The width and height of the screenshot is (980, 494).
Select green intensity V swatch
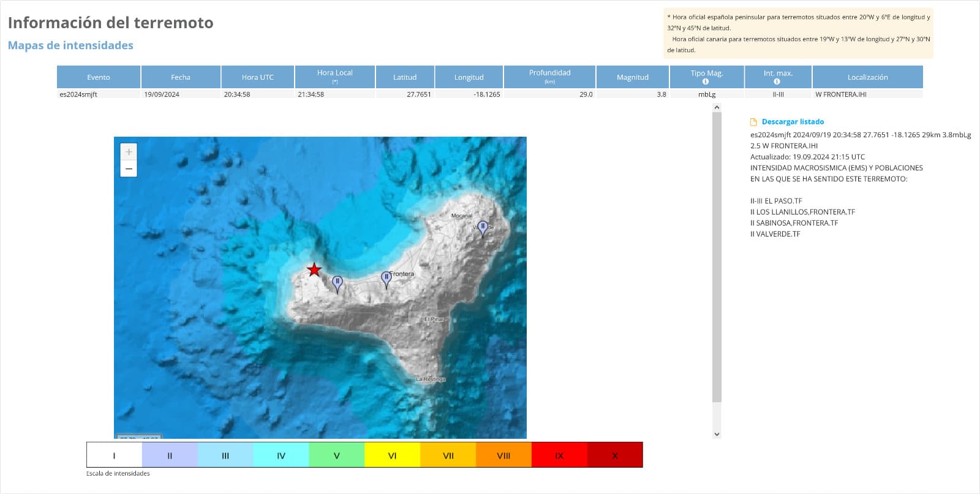click(337, 455)
